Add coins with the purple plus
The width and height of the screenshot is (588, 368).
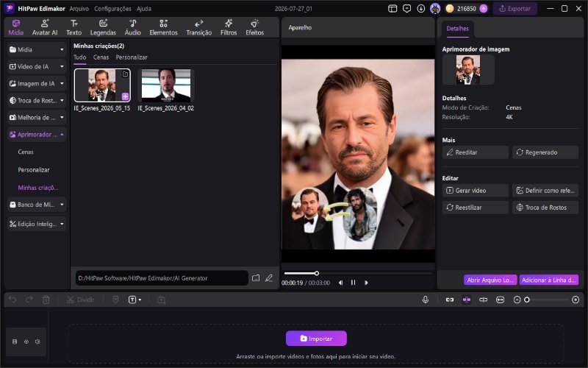[484, 9]
